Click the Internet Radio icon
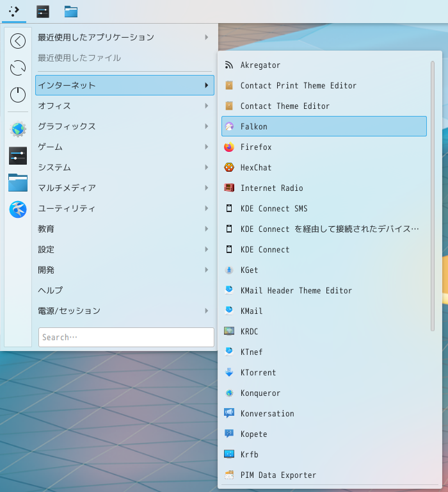This screenshot has width=448, height=492. pos(229,188)
